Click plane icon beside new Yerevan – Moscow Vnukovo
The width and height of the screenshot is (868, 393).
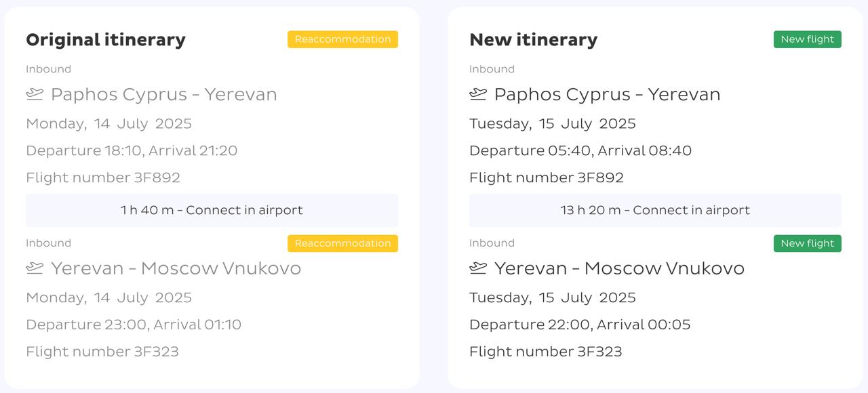coord(478,268)
